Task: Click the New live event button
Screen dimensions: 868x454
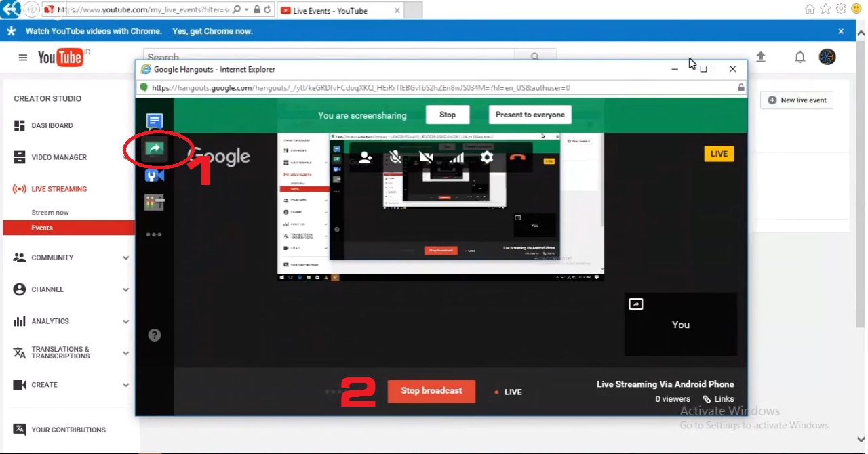Action: coord(797,100)
